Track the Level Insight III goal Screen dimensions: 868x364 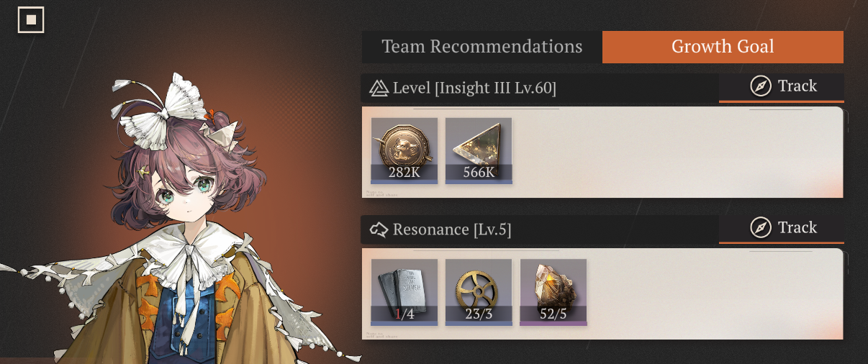[782, 87]
